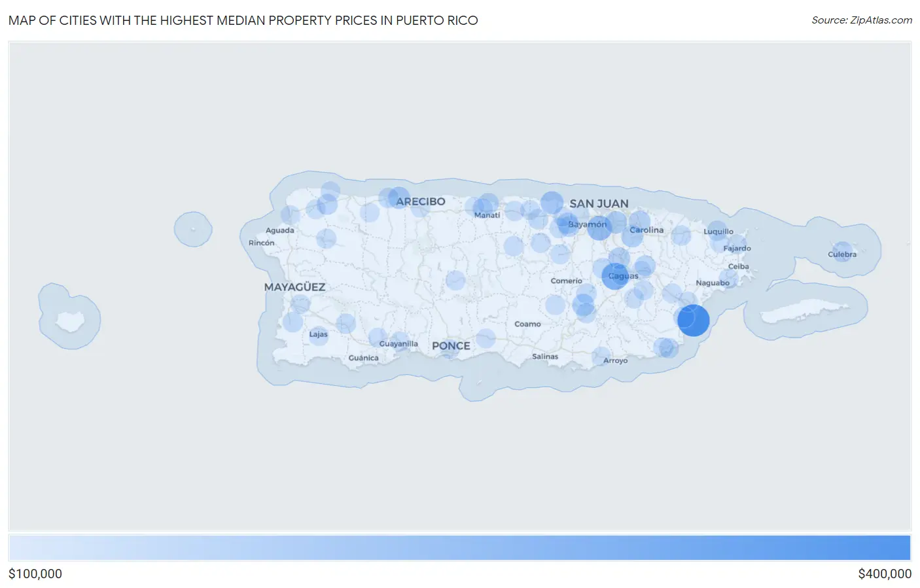The image size is (920, 588).
Task: Click the $400,000 legend maximum label
Action: click(885, 574)
